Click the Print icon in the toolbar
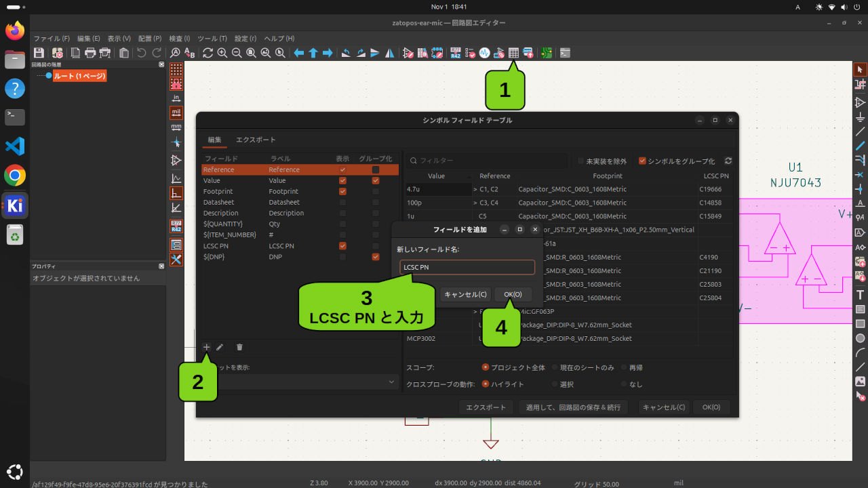The image size is (868, 488). click(x=90, y=53)
